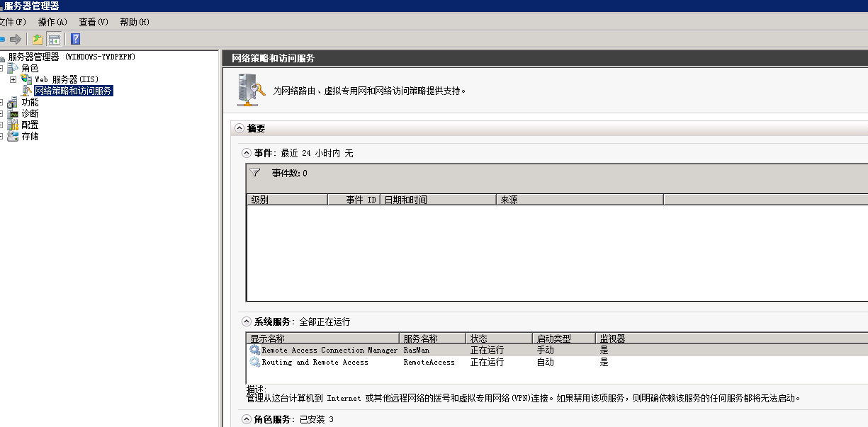The height and width of the screenshot is (427, 868).
Task: Click the 网络策略和访问服务 tree node icon
Action: point(27,91)
